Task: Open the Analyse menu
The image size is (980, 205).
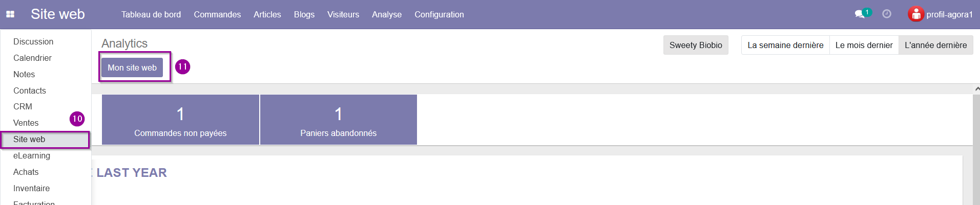Action: click(x=387, y=14)
